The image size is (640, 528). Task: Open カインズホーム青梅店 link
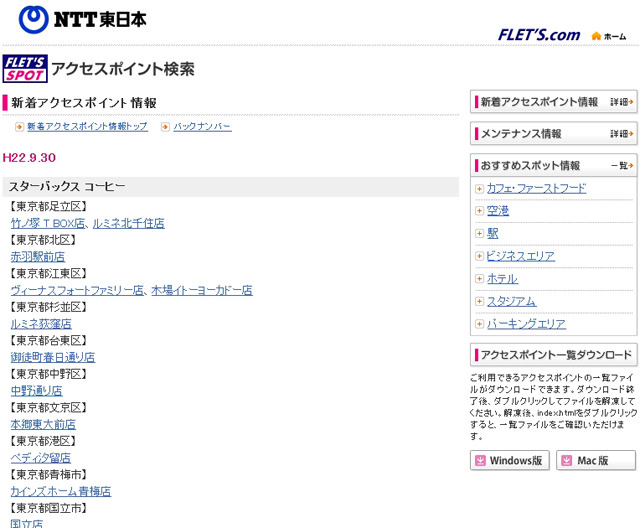(60, 491)
